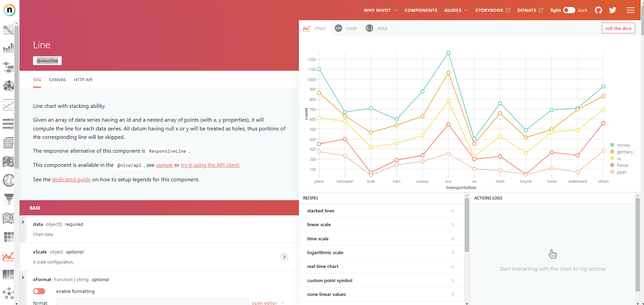This screenshot has height=305, width=644.
Task: Click the norway data point above bus
Action: pyautogui.click(x=448, y=53)
